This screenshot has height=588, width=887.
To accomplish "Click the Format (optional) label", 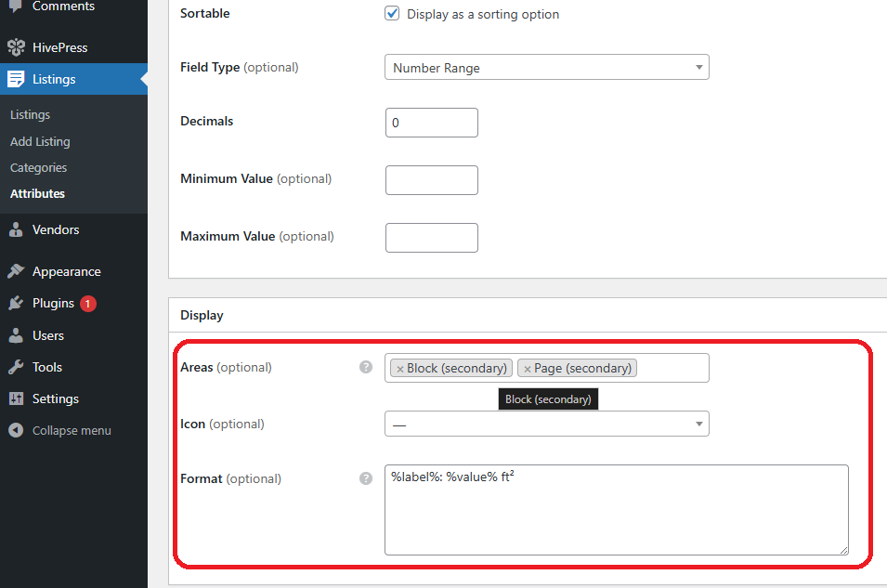I will pos(230,478).
